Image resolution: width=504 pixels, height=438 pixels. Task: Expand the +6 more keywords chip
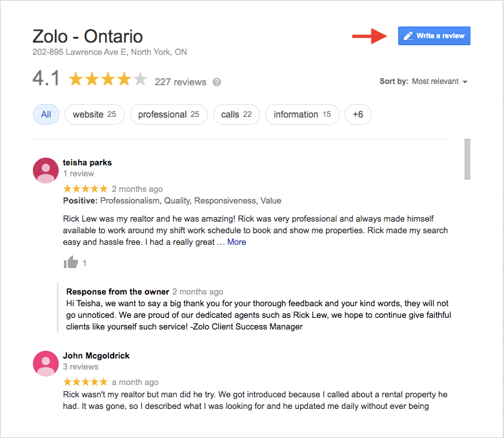click(x=358, y=114)
